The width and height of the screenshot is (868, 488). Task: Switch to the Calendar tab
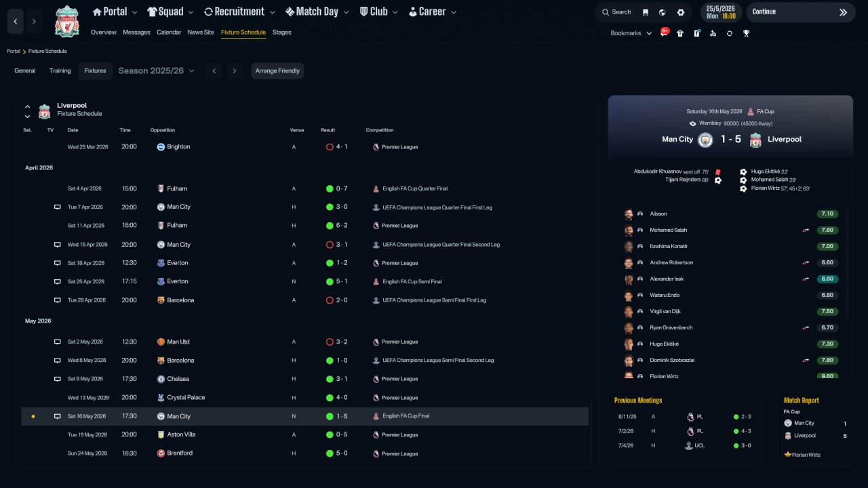point(169,33)
